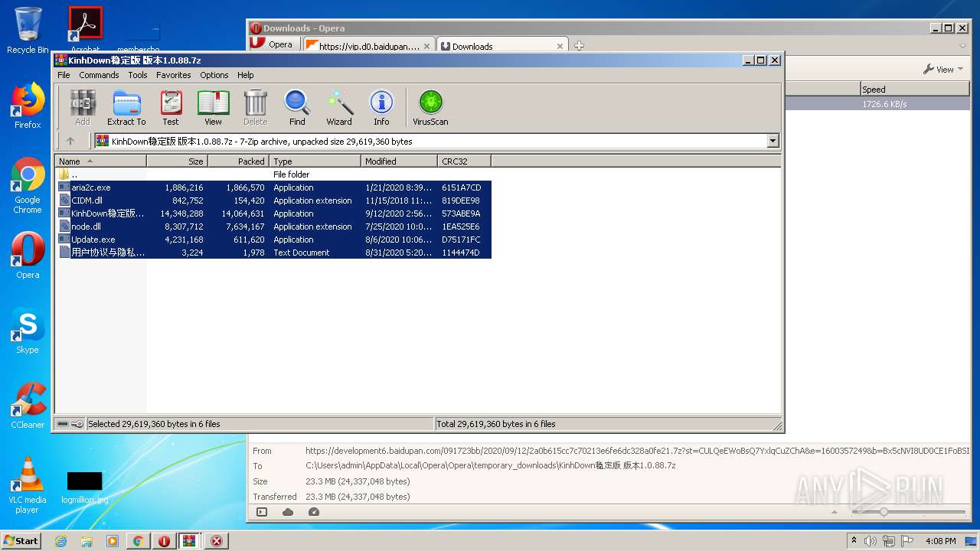
Task: Open Opera desktop shortcut
Action: 28,256
